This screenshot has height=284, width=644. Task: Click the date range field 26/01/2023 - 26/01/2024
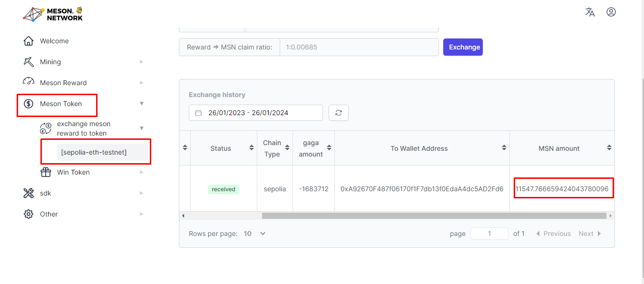point(256,113)
